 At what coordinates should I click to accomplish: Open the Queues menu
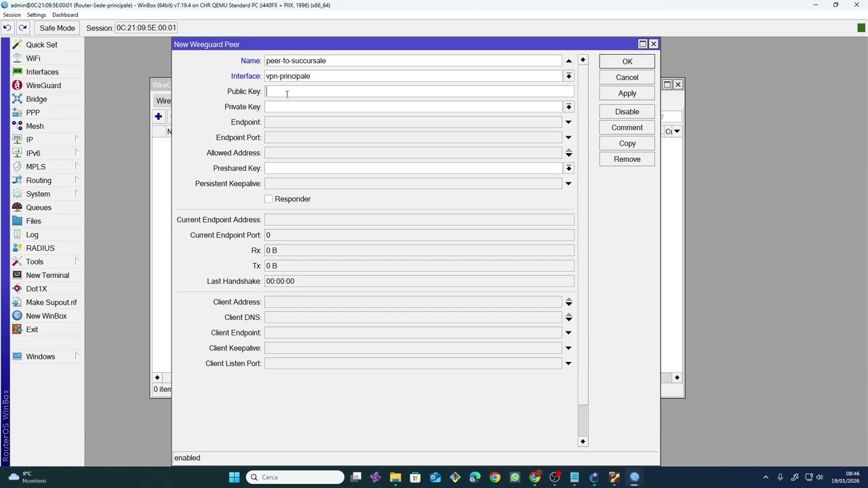point(39,207)
